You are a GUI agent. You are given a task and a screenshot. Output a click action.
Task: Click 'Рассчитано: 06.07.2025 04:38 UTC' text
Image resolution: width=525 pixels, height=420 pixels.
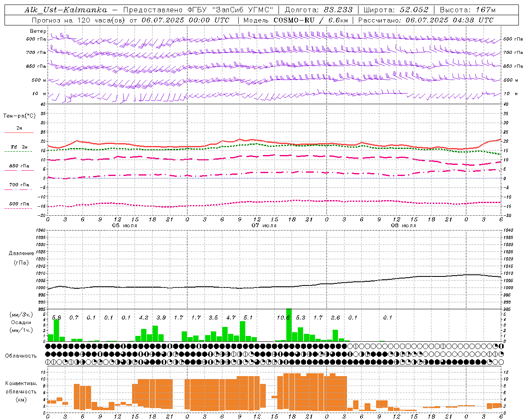426,20
